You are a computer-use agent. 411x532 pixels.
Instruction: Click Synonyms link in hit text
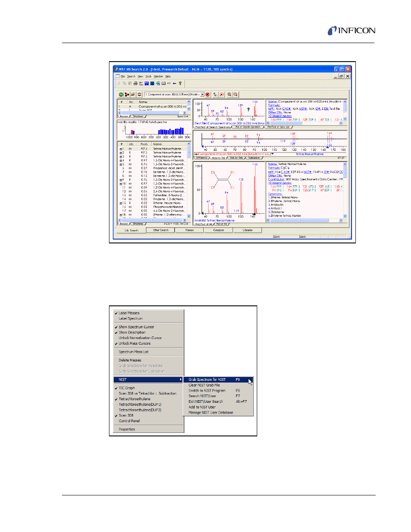(275, 194)
